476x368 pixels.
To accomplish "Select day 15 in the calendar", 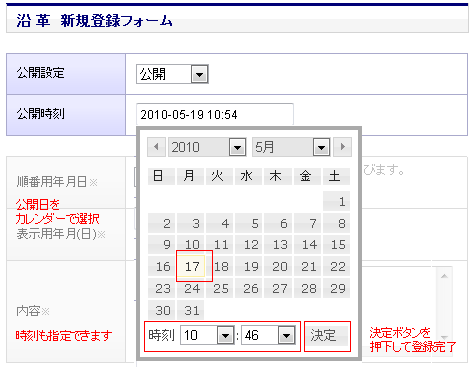I will (x=336, y=245).
